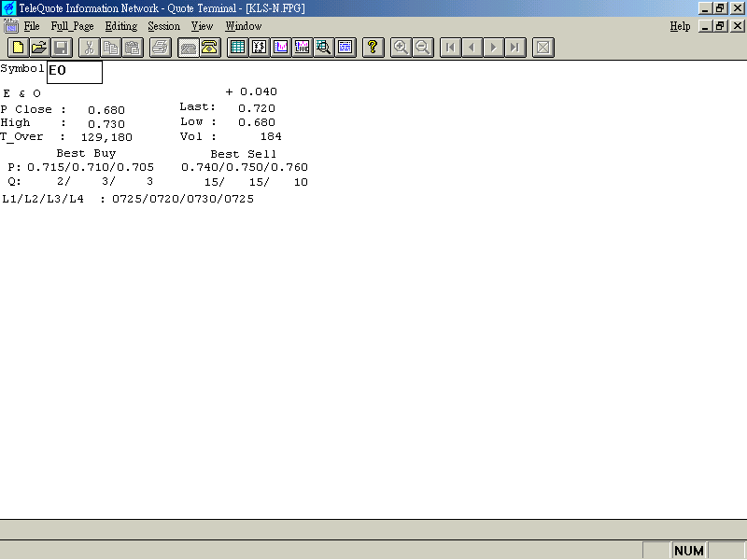Screen dimensions: 747x560
Task: Minimize the TeleQuote main window
Action: point(706,8)
